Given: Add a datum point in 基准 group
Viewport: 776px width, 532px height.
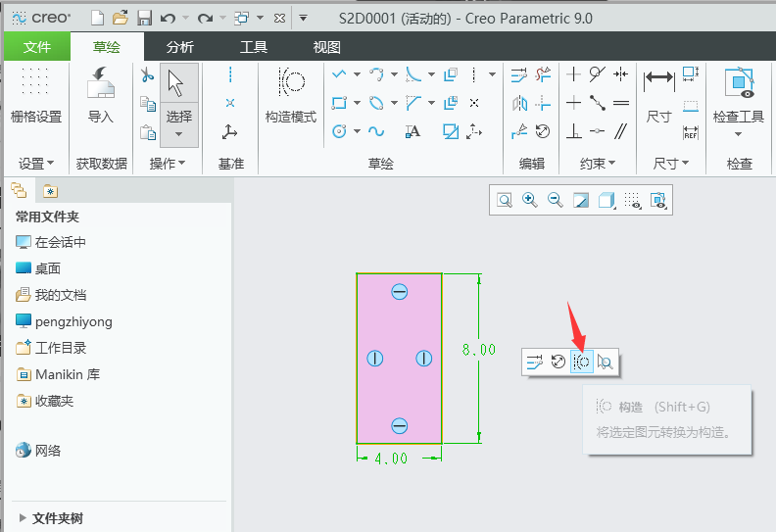Looking at the screenshot, I should (x=230, y=103).
